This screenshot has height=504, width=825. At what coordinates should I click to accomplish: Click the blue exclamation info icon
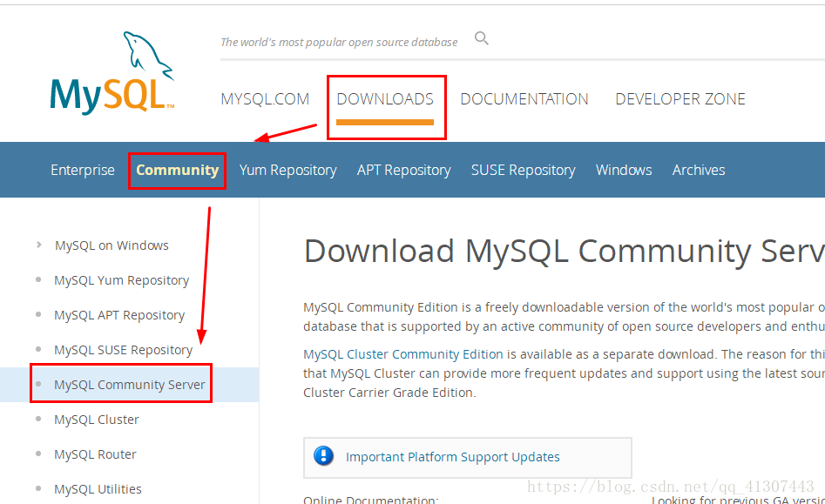[324, 456]
